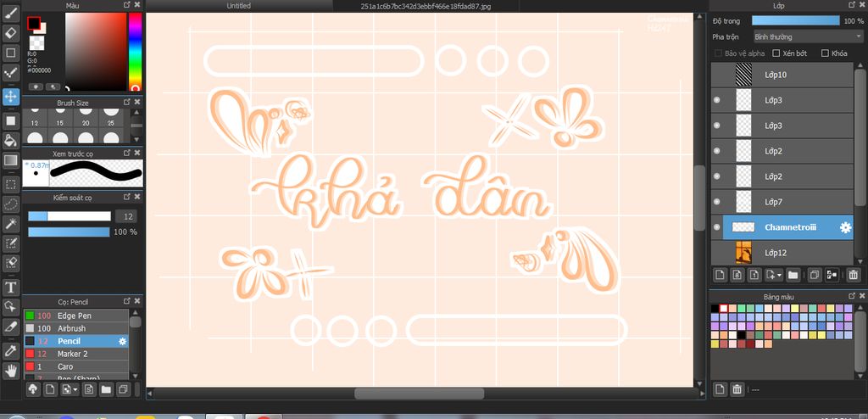Select the Eyedropper tool
Screen dimensions: 868x419
click(10, 350)
